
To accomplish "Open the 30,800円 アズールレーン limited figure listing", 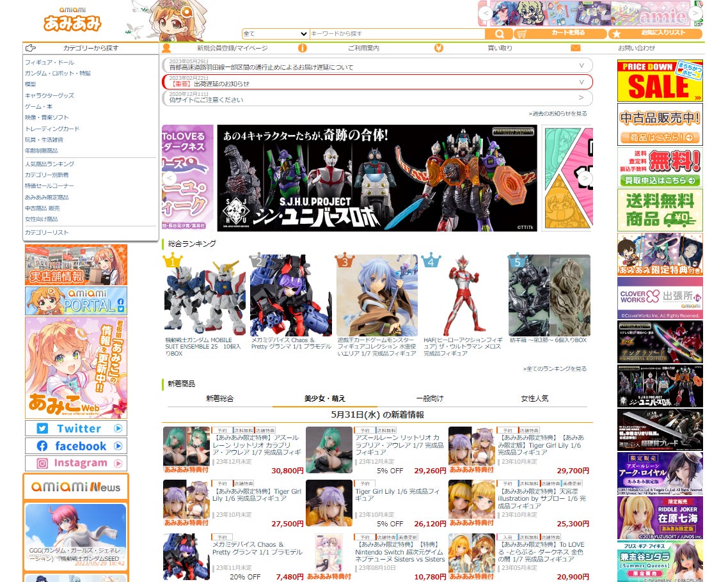I will point(233,451).
